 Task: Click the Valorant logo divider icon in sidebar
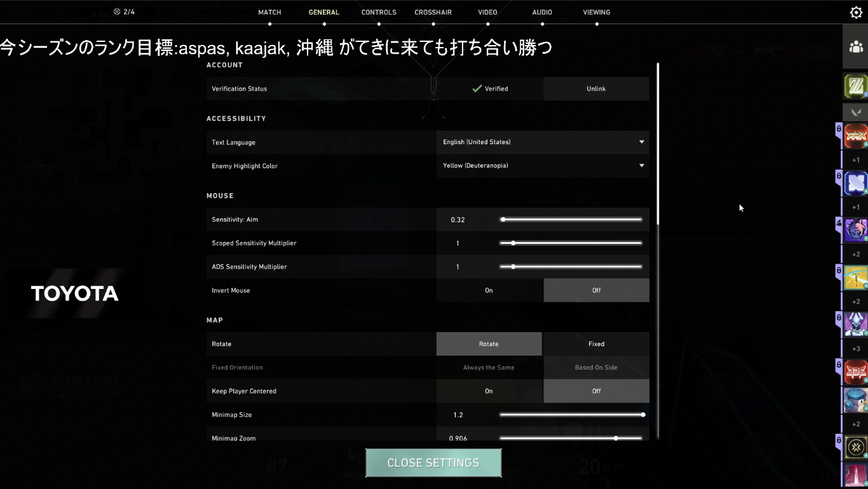856,112
